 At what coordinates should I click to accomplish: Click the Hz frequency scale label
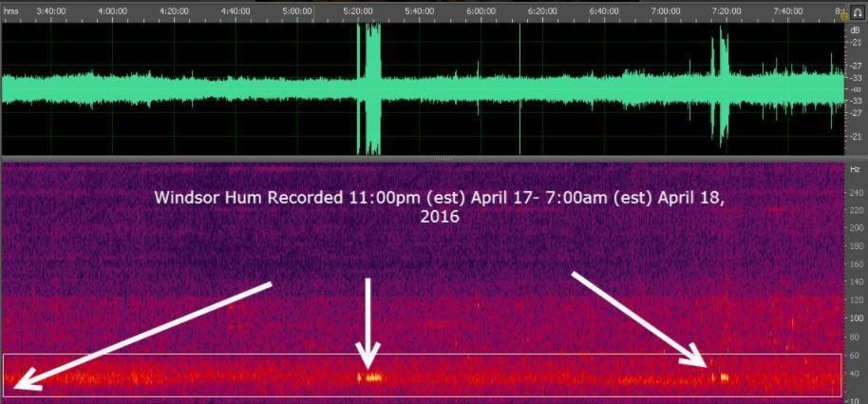point(856,168)
